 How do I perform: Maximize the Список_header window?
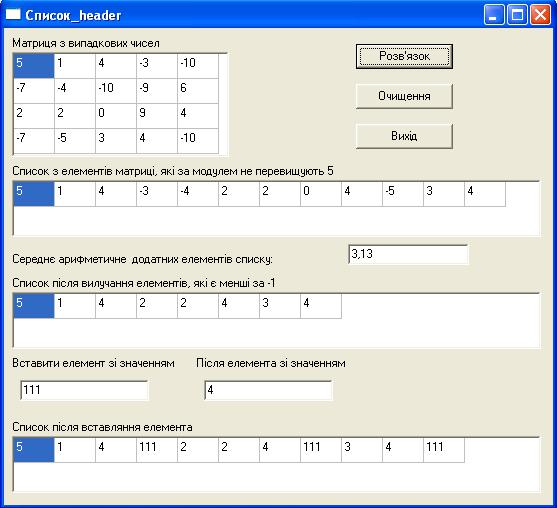(517, 15)
